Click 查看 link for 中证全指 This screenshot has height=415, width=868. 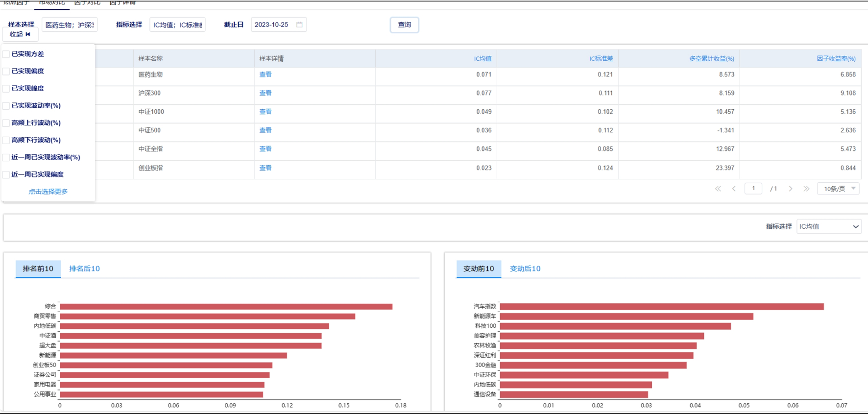pyautogui.click(x=265, y=149)
